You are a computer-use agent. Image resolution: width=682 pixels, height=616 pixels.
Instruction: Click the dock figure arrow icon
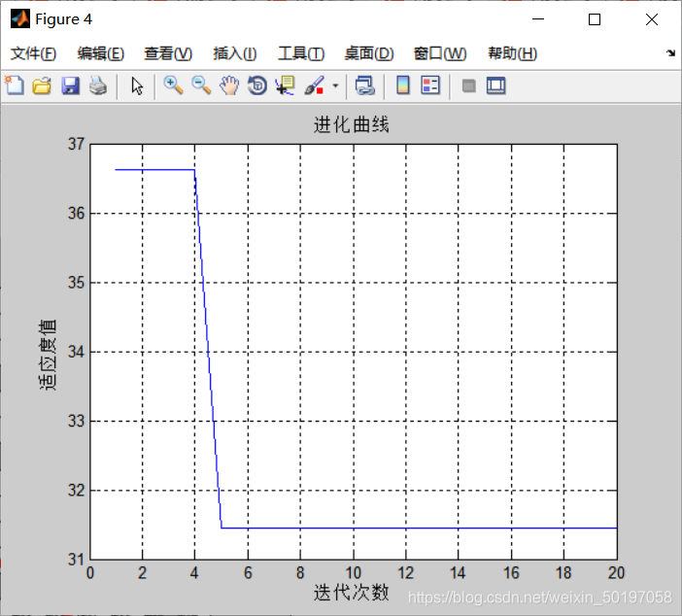pyautogui.click(x=670, y=53)
